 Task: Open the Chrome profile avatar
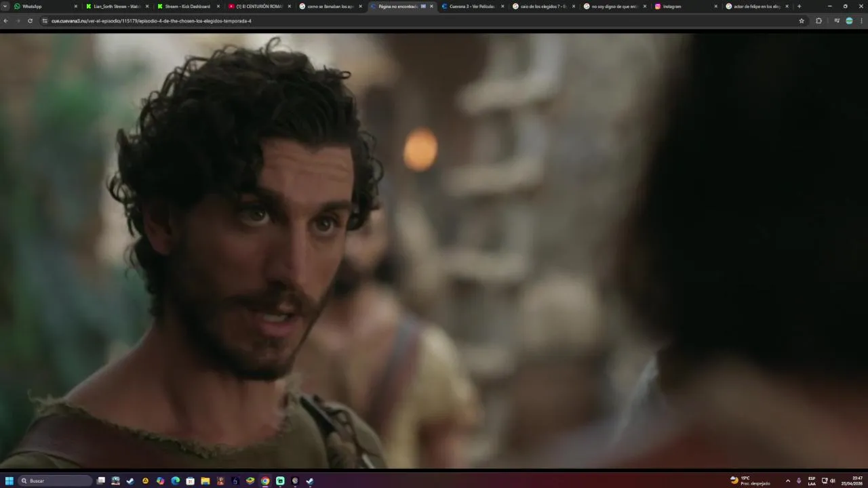849,21
